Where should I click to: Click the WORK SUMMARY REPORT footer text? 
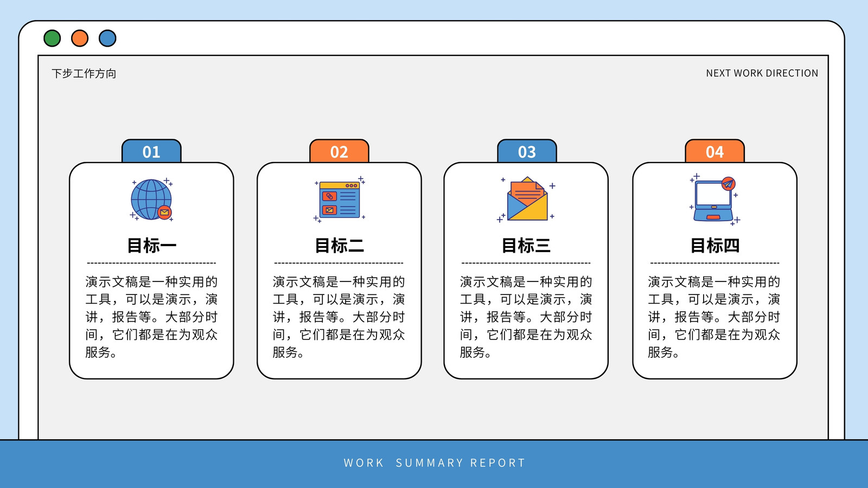click(x=435, y=463)
